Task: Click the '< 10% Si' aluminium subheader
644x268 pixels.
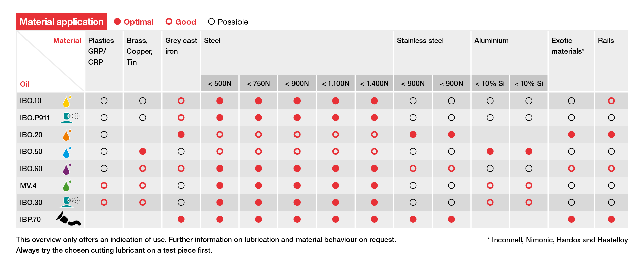Action: pyautogui.click(x=490, y=83)
